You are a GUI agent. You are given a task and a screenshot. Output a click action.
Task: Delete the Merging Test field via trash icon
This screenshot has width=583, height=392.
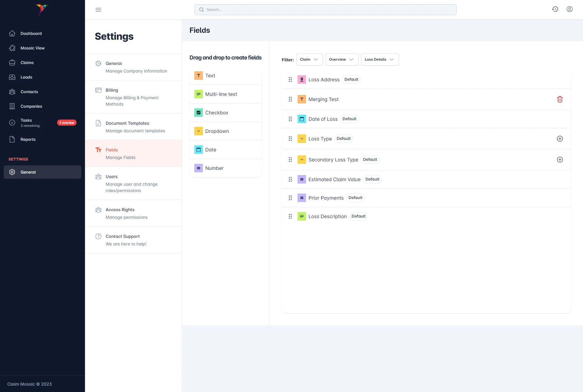tap(560, 99)
